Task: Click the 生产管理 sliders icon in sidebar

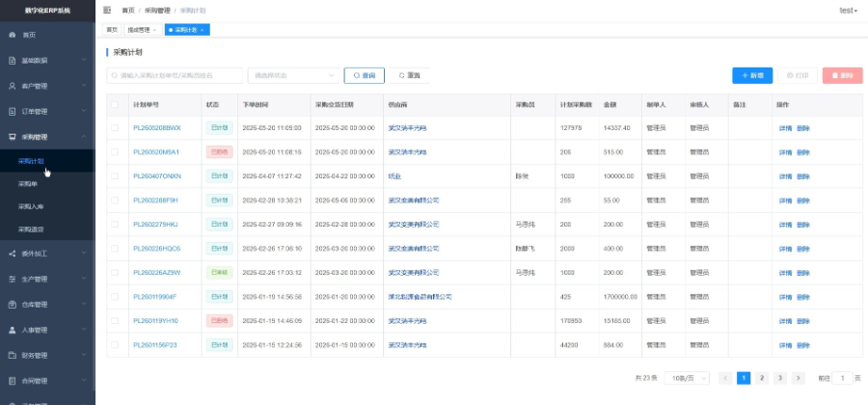Action: click(13, 279)
